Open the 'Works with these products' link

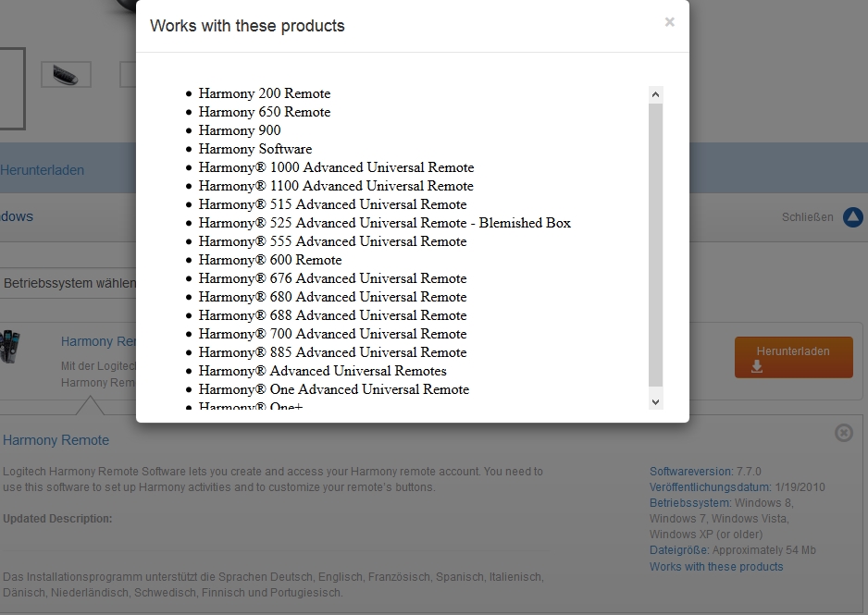click(x=716, y=566)
